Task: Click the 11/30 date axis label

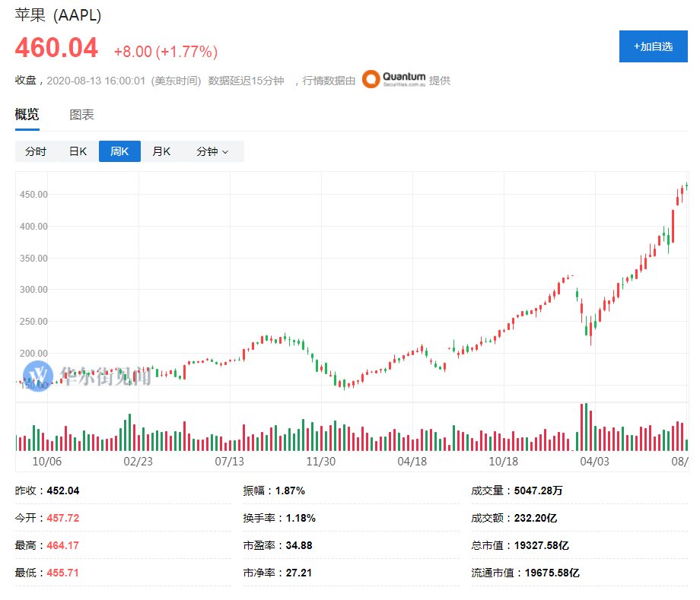Action: pyautogui.click(x=320, y=462)
